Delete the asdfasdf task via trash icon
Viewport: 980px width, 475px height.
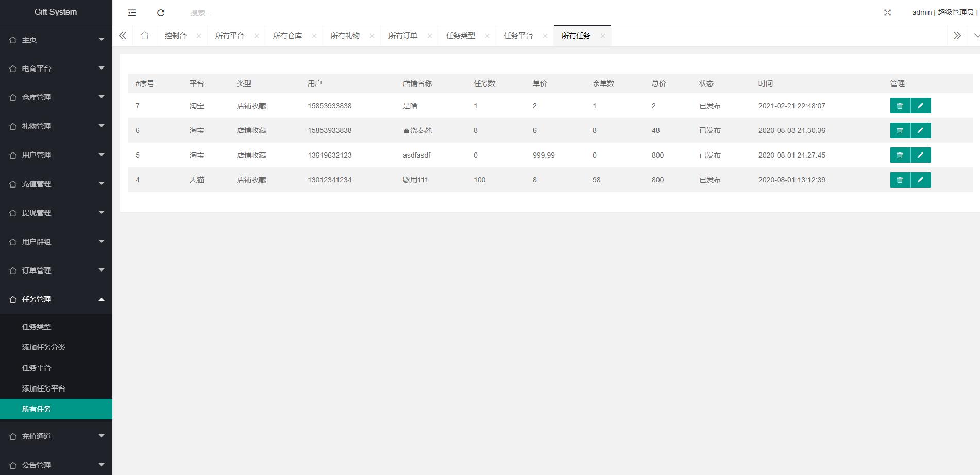click(900, 155)
